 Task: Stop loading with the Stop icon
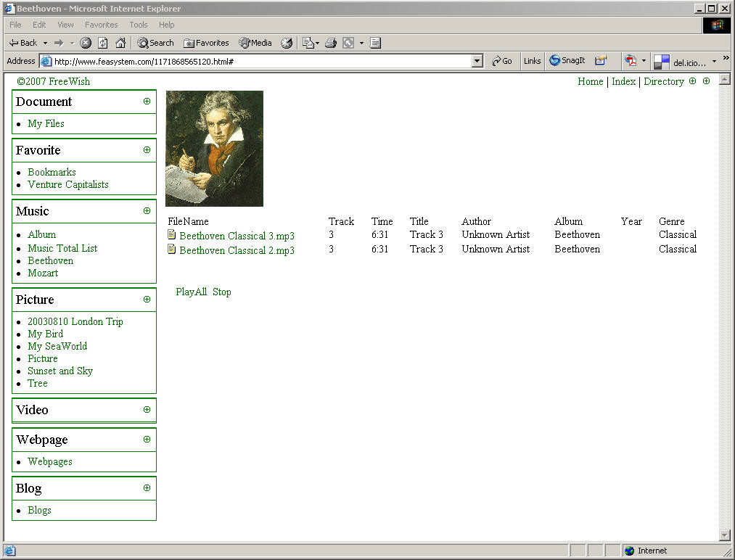tap(86, 43)
